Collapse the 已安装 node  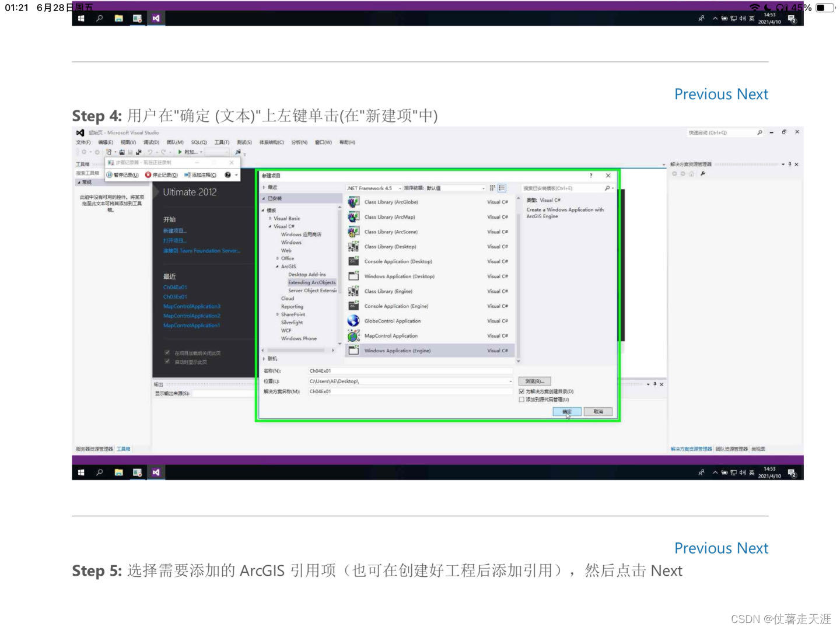264,198
